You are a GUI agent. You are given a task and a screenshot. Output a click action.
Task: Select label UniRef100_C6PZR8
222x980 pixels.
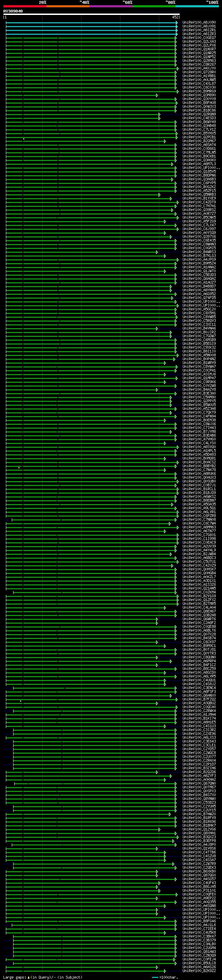[x=199, y=516]
